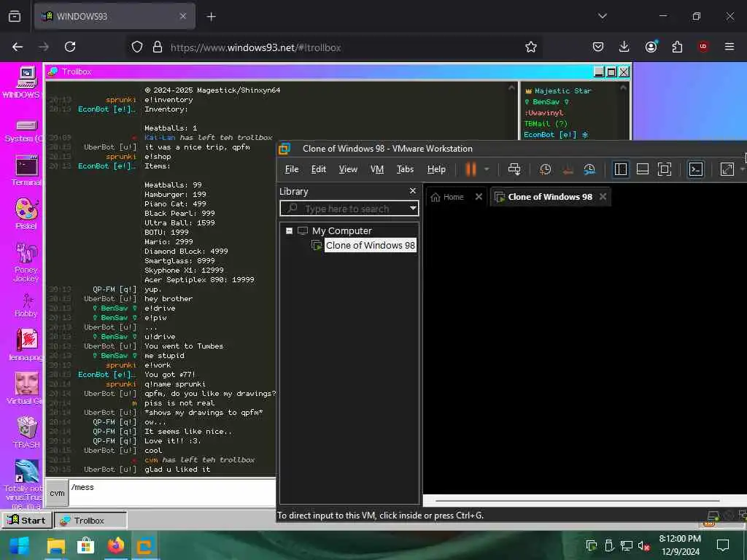Viewport: 747px width, 560px height.
Task: Pause the VM with the orange pause button
Action: (x=471, y=169)
